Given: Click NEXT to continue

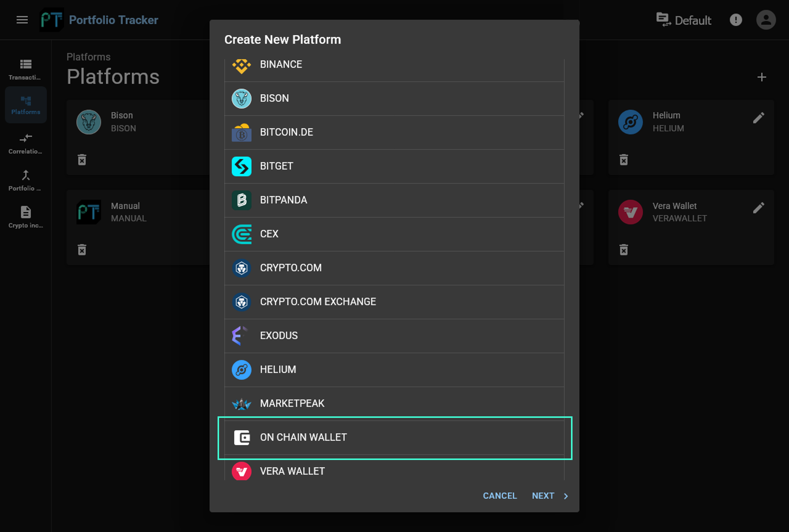Looking at the screenshot, I should [550, 496].
